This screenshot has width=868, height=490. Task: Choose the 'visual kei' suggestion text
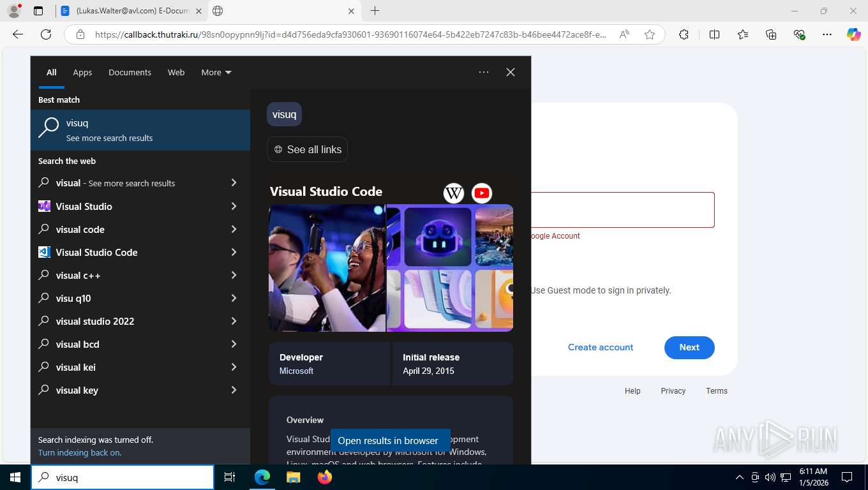[75, 367]
